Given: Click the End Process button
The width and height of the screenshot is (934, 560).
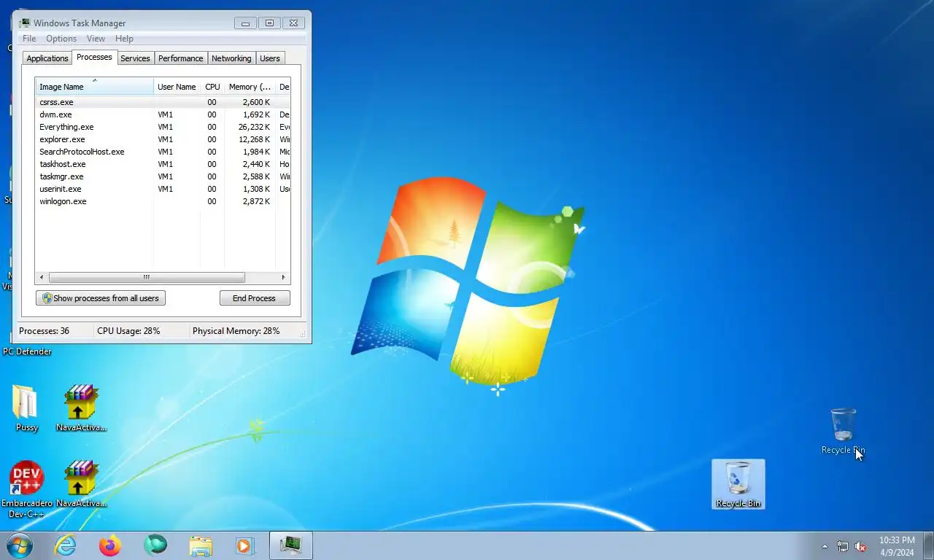Looking at the screenshot, I should [255, 298].
